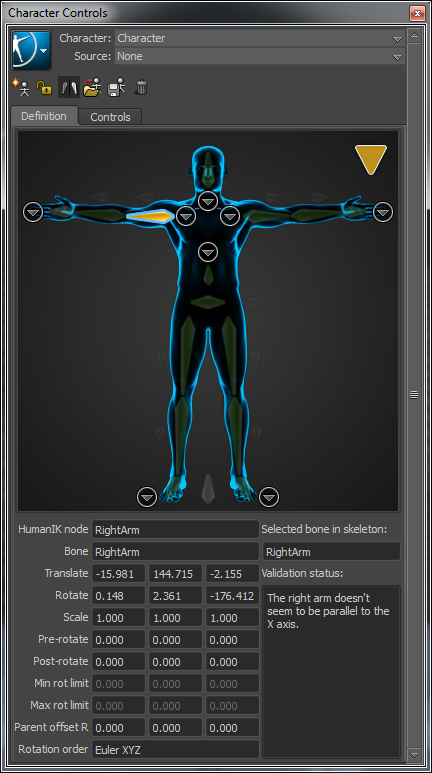Click the Load Skeleton Definition folder icon
This screenshot has width=432, height=773.
click(x=92, y=88)
